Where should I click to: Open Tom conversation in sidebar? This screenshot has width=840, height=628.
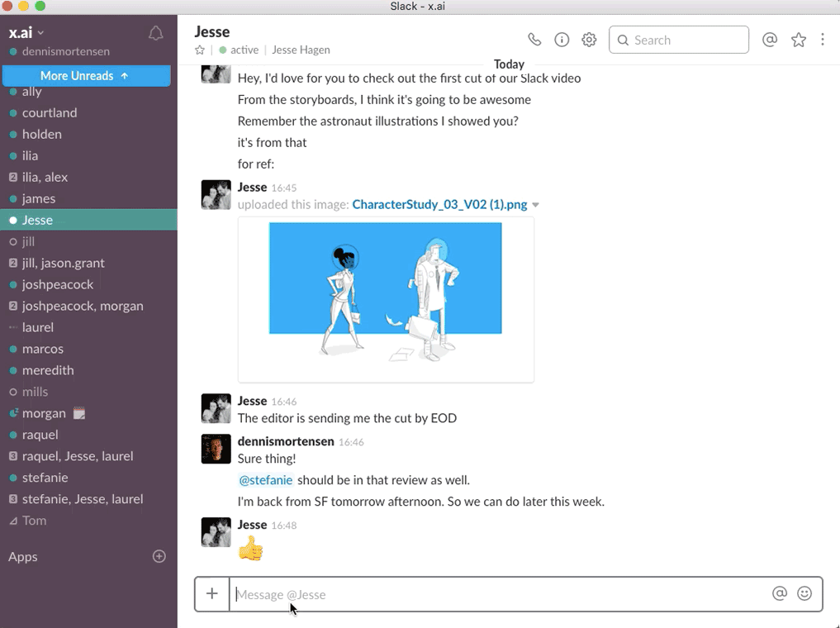88,521
